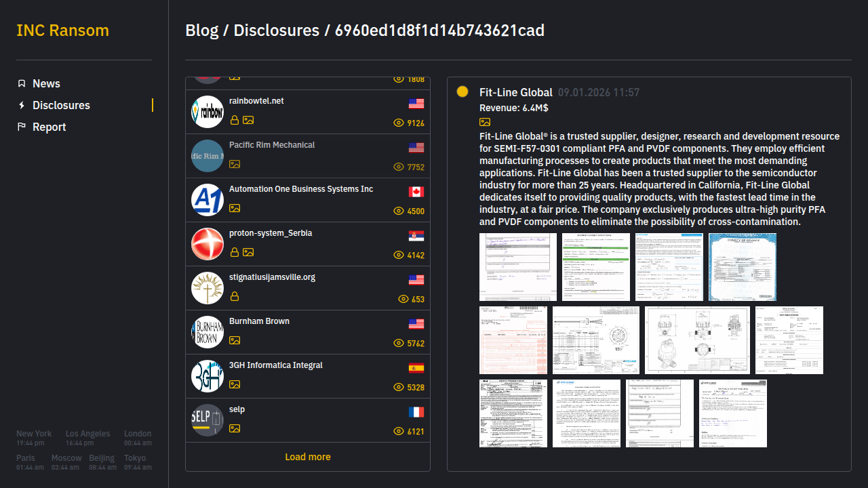Open the Disclosures section
Screen dimensions: 868x488
(x=61, y=105)
